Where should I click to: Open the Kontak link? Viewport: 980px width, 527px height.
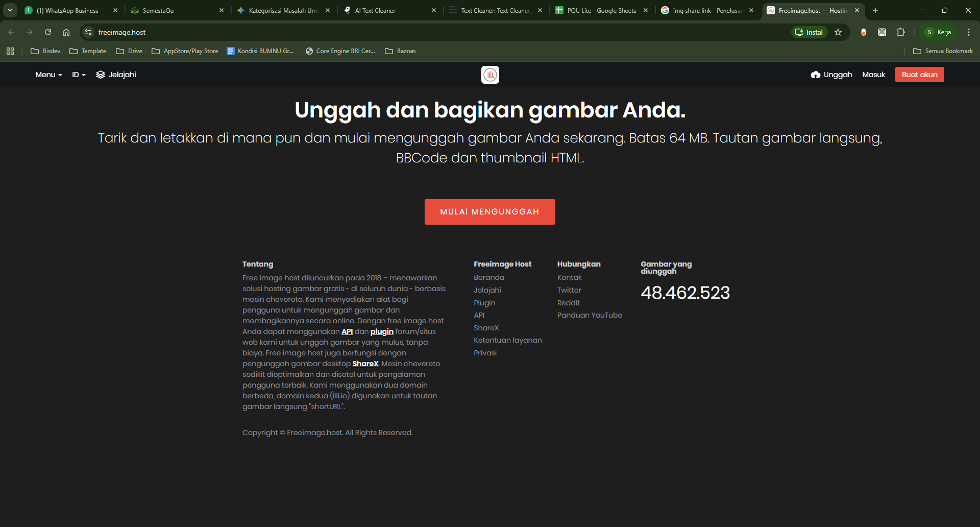(x=570, y=277)
